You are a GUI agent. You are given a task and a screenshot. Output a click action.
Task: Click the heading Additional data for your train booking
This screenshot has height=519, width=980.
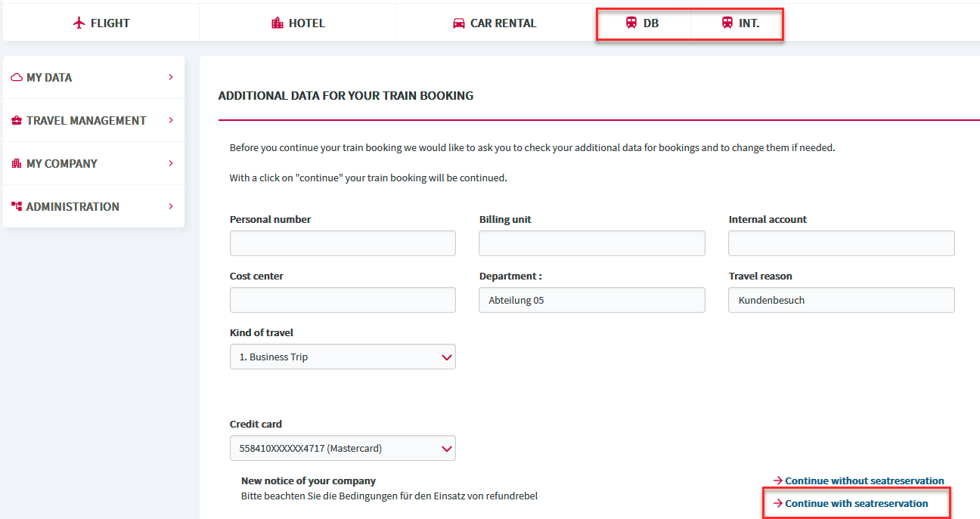(346, 96)
